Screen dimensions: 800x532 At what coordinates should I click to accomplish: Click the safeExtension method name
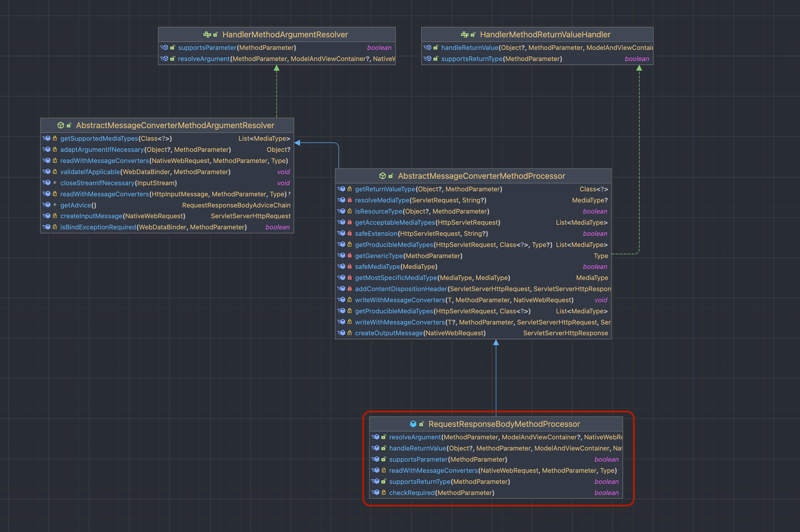(376, 234)
